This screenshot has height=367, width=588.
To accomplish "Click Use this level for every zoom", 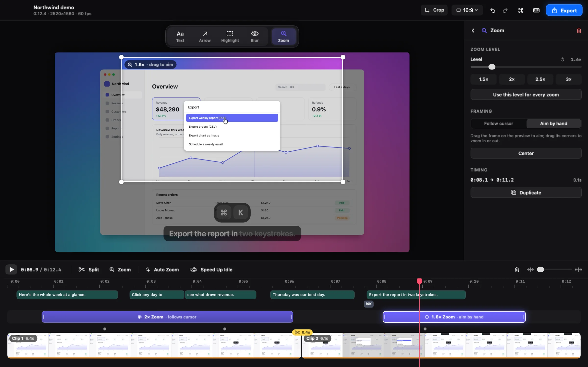I will click(526, 95).
